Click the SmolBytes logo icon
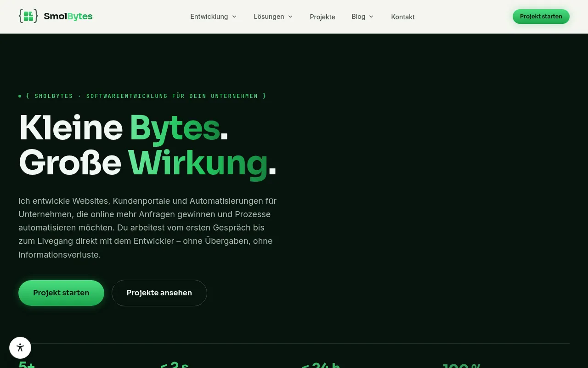Viewport: 588px width, 368px height. (x=28, y=16)
